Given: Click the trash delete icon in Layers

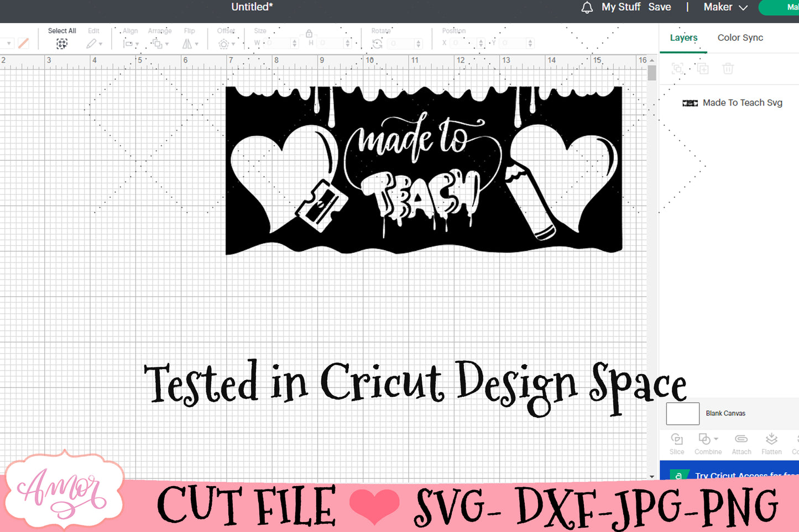Looking at the screenshot, I should (728, 69).
